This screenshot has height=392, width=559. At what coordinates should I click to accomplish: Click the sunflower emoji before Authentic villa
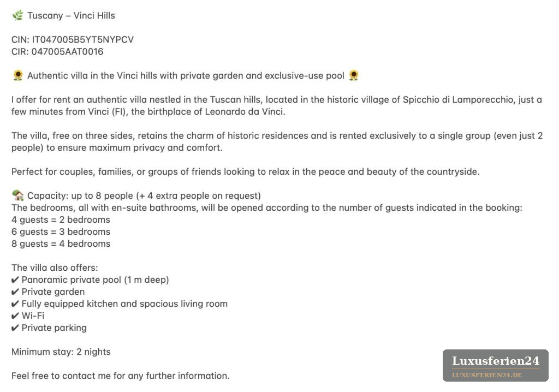(x=18, y=75)
